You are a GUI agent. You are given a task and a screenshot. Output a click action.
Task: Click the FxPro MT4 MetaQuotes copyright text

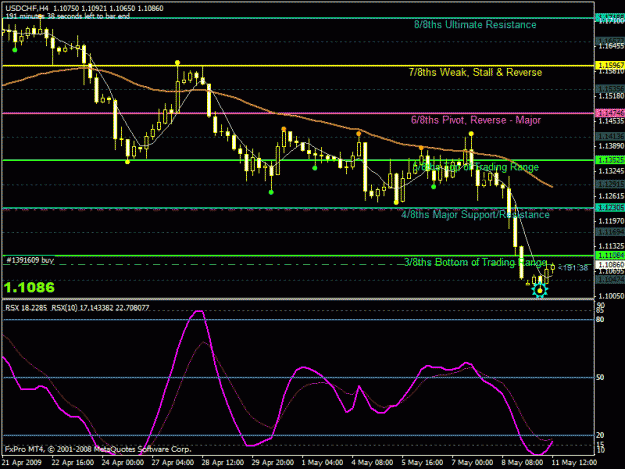[x=98, y=449]
